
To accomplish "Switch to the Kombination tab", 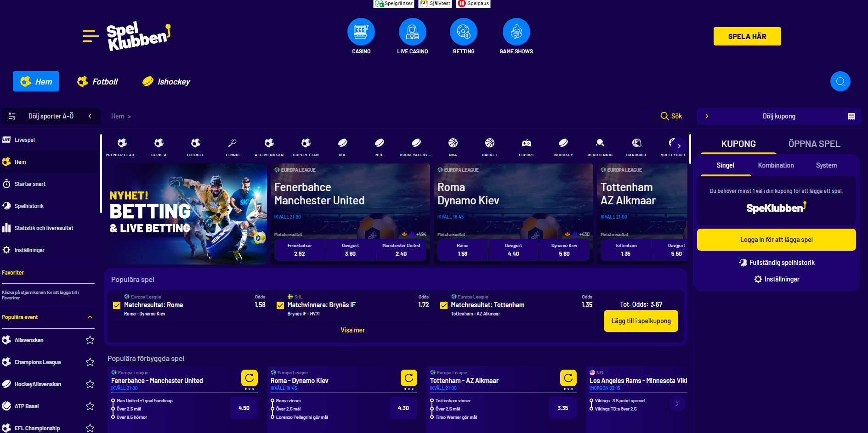I will pyautogui.click(x=776, y=165).
